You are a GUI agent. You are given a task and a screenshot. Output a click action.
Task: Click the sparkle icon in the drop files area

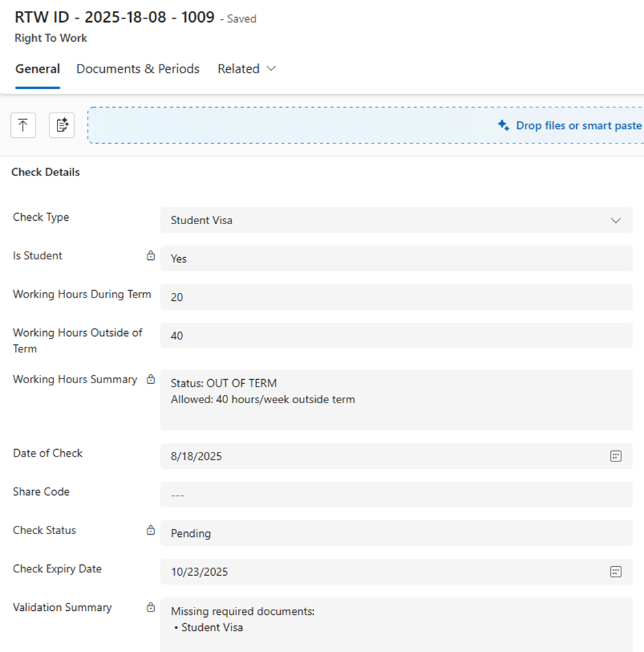coord(504,125)
